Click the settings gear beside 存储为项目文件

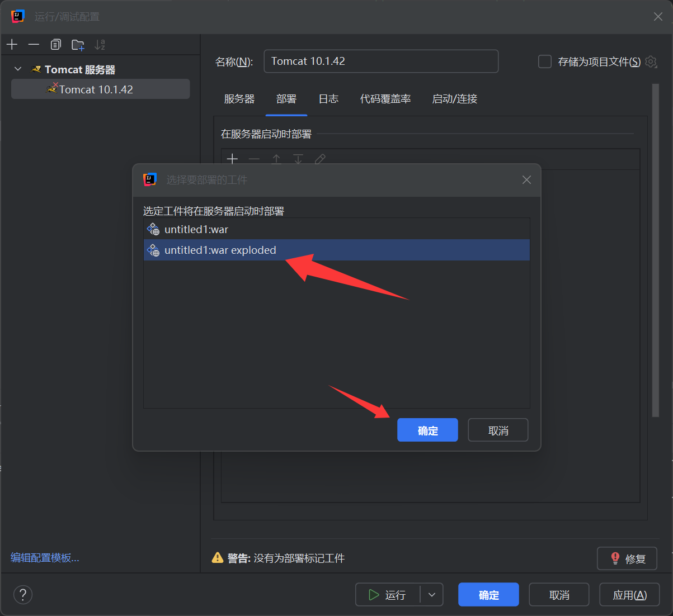point(651,62)
